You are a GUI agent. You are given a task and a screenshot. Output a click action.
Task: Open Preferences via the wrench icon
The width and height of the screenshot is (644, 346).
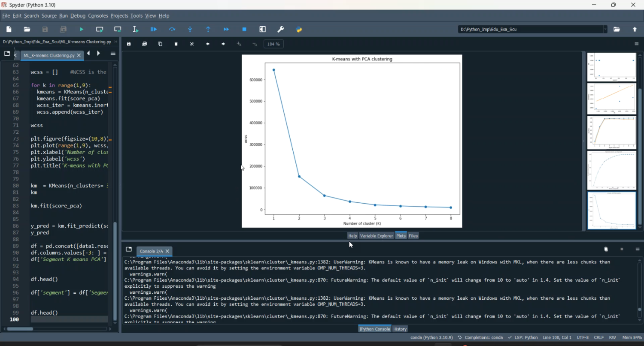tap(281, 30)
